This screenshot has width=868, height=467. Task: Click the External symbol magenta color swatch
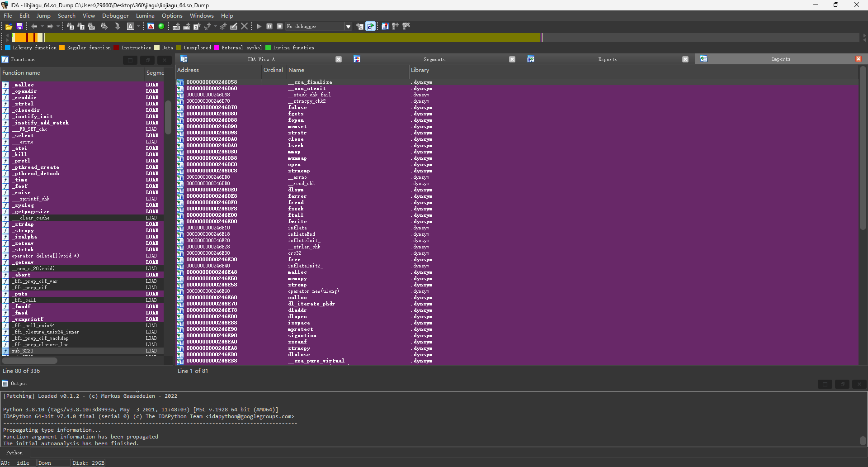pyautogui.click(x=217, y=48)
